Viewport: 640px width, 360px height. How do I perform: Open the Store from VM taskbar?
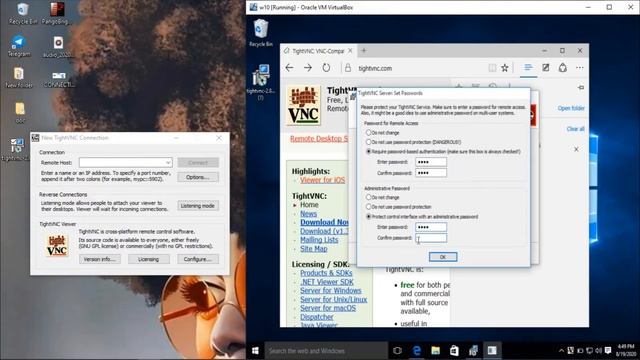point(454,351)
